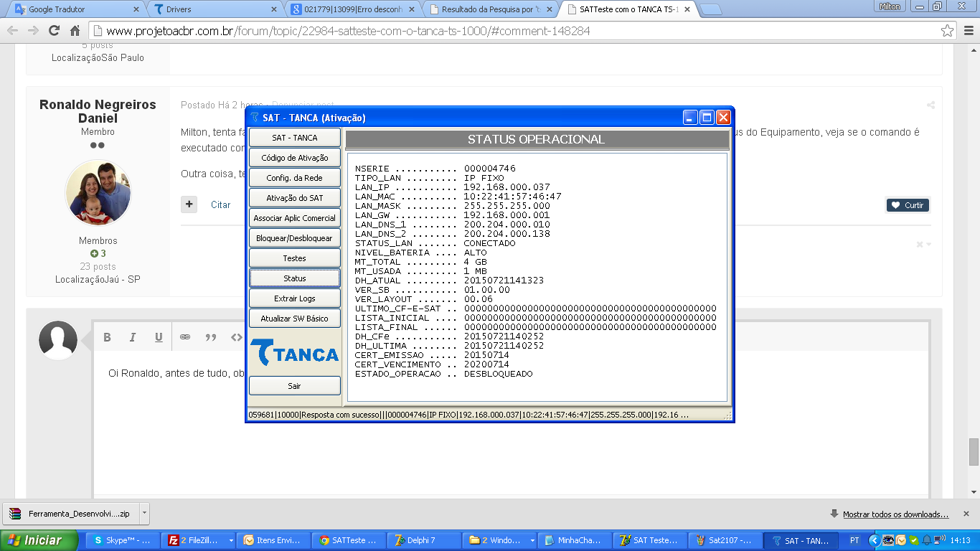Like the post with the Curtir button
980x551 pixels.
[908, 205]
